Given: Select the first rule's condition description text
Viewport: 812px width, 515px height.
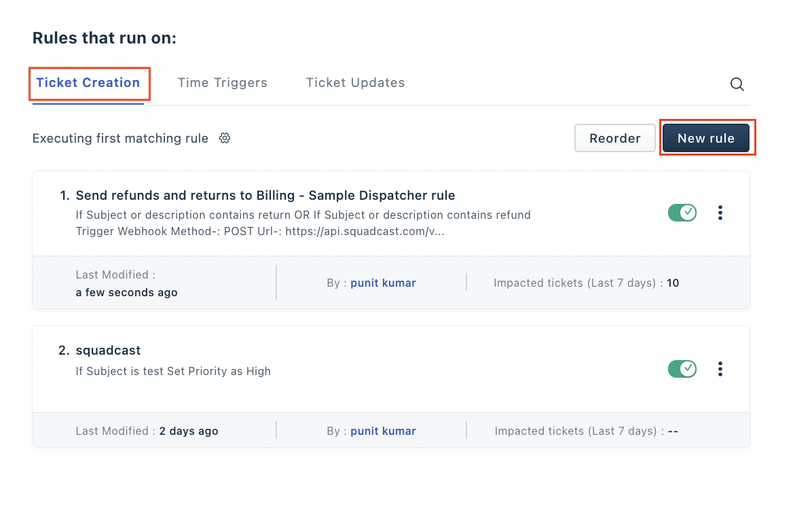Looking at the screenshot, I should tap(303, 215).
